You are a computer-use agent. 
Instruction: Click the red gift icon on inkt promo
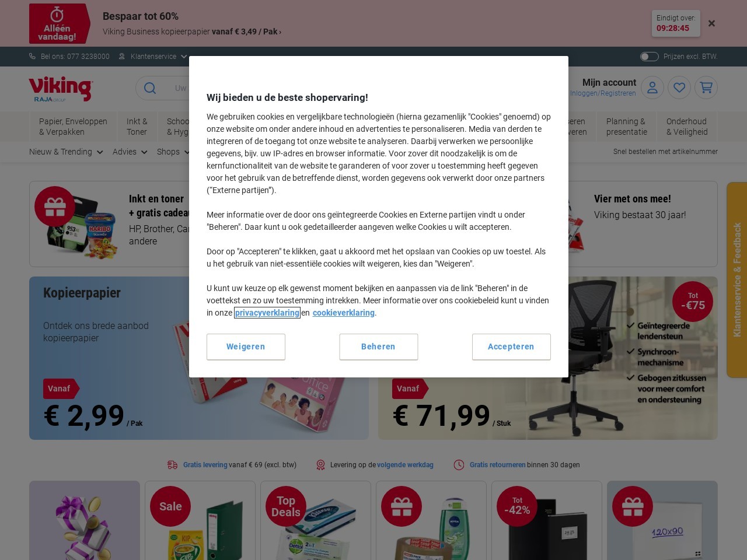pyautogui.click(x=55, y=206)
